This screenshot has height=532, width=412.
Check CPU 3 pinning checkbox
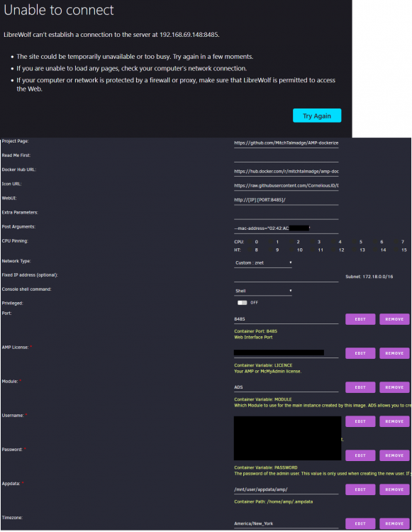313,242
